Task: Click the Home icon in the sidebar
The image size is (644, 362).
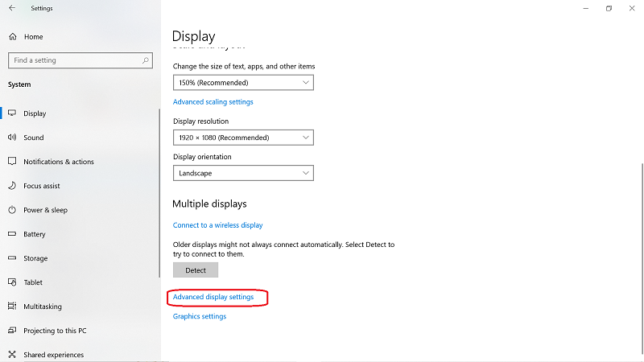Action: (x=12, y=37)
